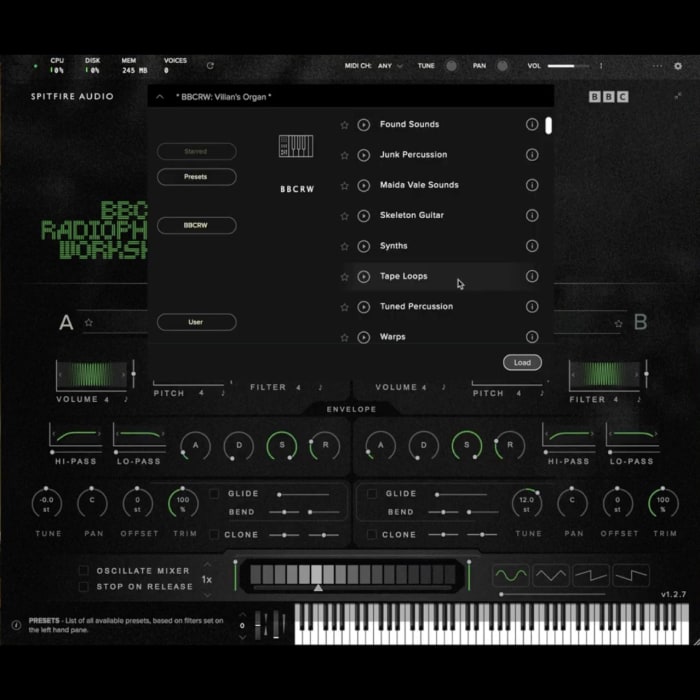
Task: Open info for Found Sounds
Action: pos(532,125)
